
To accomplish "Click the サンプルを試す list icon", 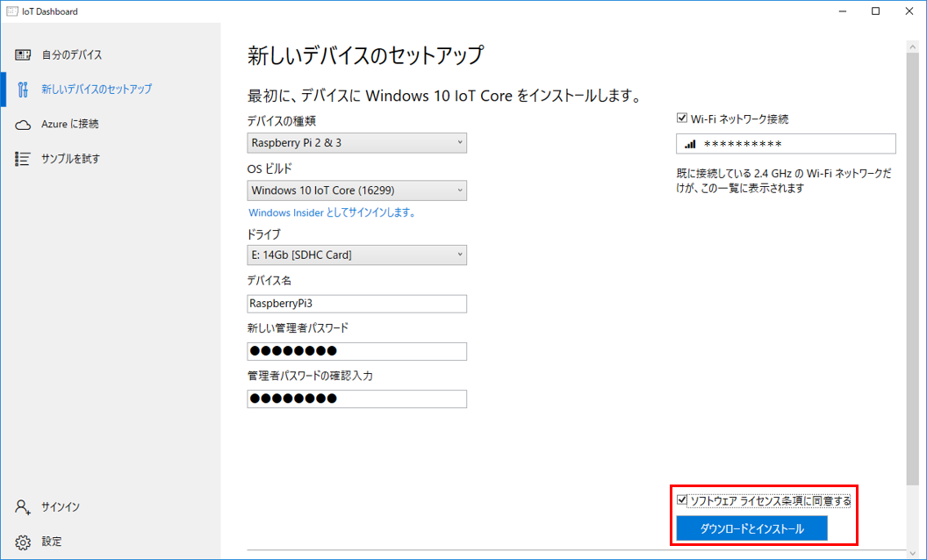I will [23, 159].
